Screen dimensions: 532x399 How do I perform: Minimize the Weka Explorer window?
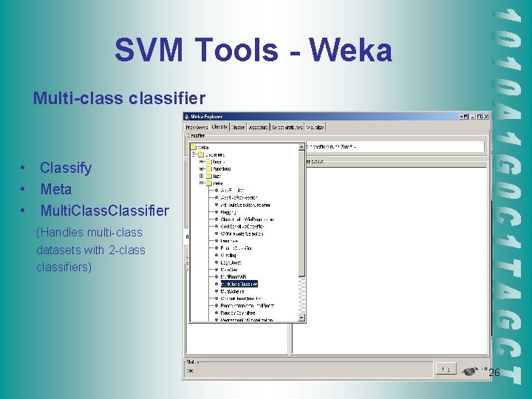[473, 117]
